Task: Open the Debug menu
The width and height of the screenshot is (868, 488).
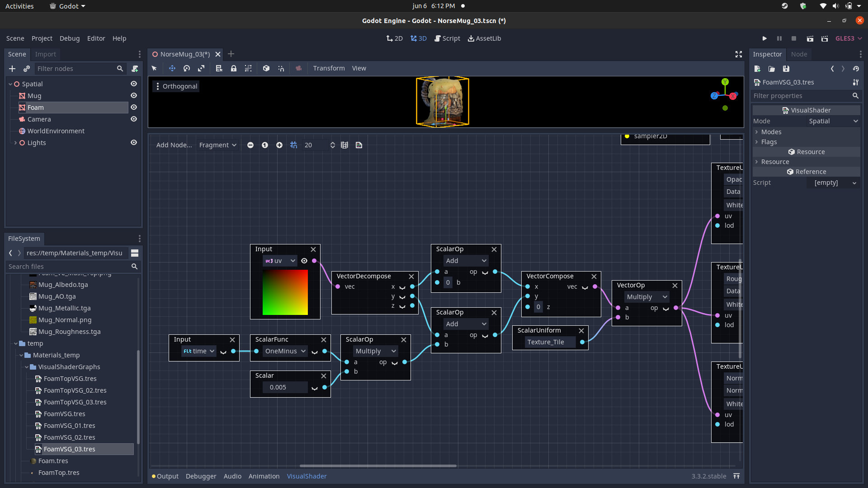Action: pyautogui.click(x=70, y=38)
